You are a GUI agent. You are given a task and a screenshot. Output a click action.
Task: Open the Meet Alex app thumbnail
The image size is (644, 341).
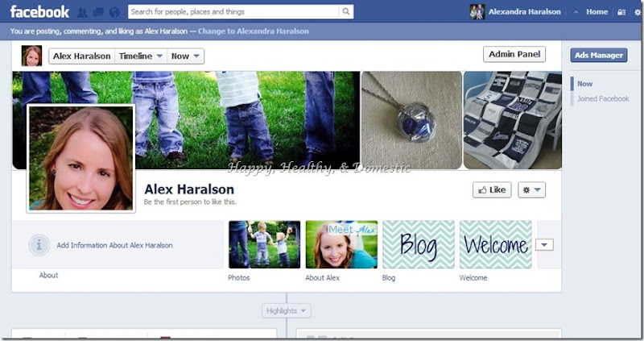click(341, 244)
